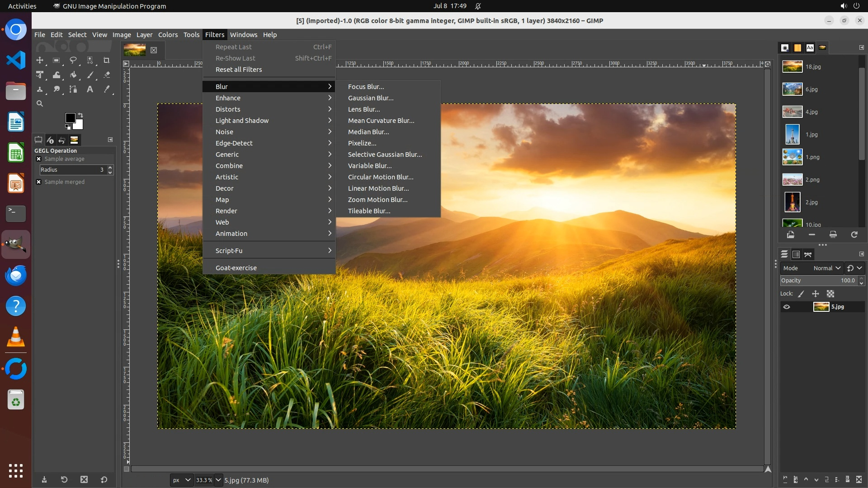Image resolution: width=868 pixels, height=488 pixels.
Task: Toggle the Sample average checkbox
Action: 39,159
